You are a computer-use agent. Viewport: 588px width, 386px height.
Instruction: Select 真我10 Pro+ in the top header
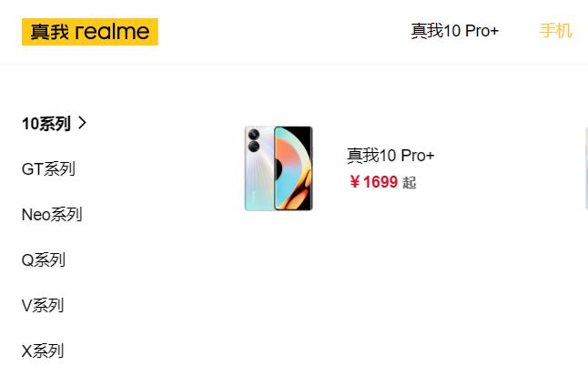click(x=455, y=31)
